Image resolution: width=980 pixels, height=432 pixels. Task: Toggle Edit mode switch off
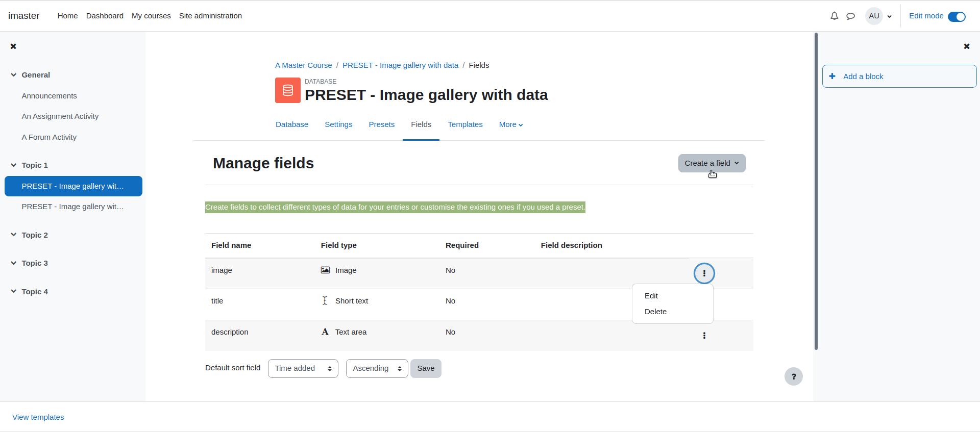(957, 16)
